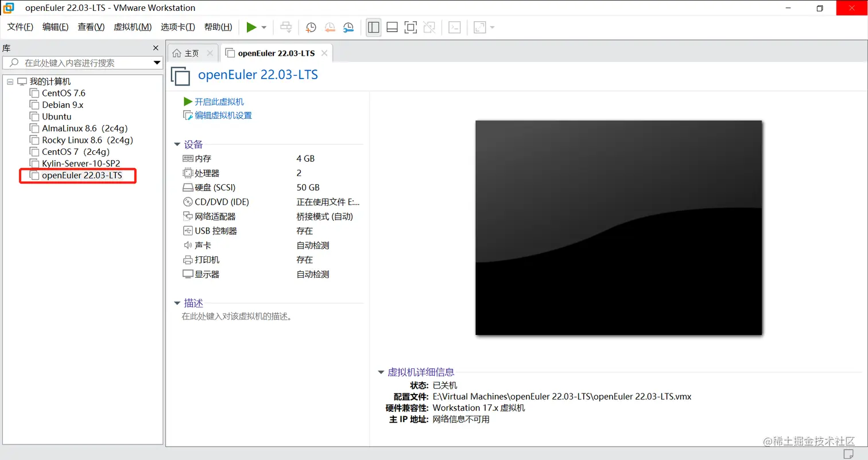Take a snapshot of this virtual machine
The height and width of the screenshot is (460, 868).
tap(311, 27)
